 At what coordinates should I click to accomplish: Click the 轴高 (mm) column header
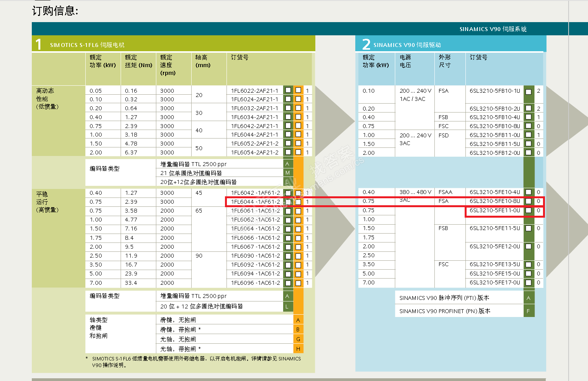pyautogui.click(x=203, y=61)
